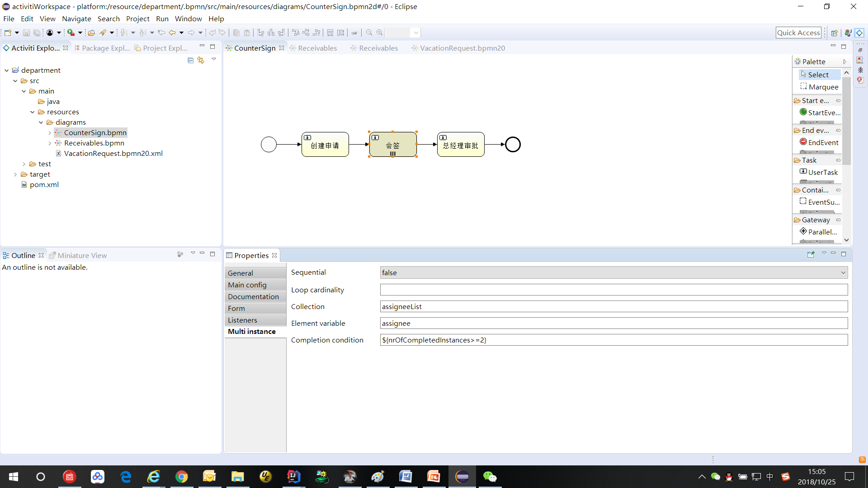Collapse the Palette with arrow
868x488 pixels.
point(844,61)
